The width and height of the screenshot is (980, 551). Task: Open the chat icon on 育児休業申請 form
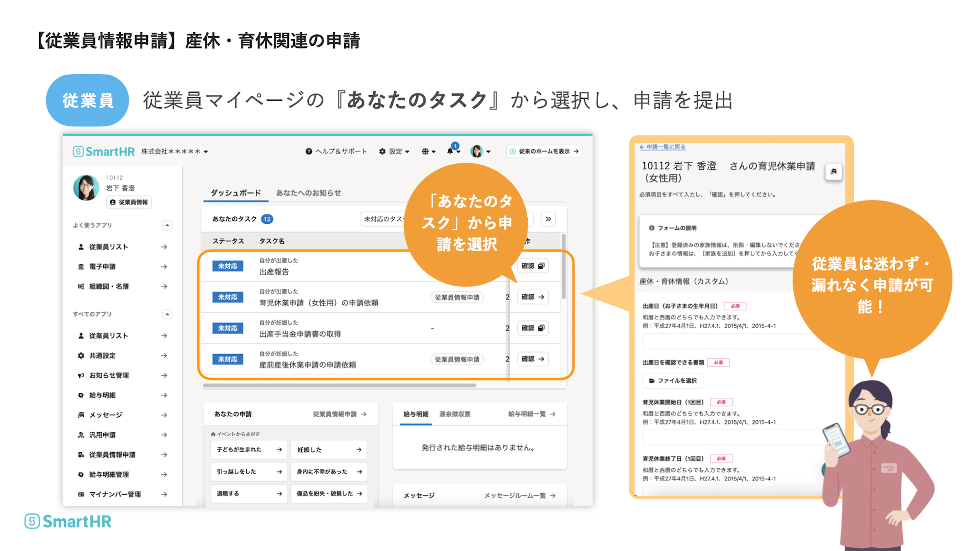pos(833,172)
